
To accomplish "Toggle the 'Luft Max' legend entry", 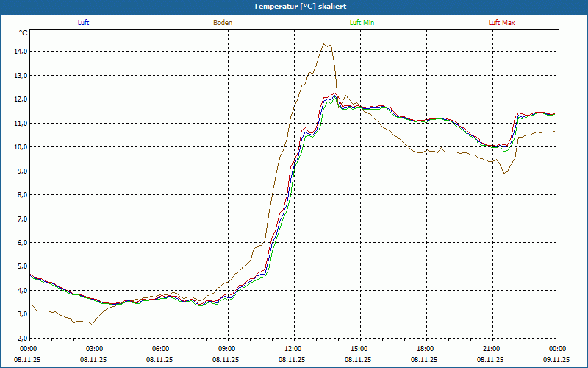I will coord(502,23).
